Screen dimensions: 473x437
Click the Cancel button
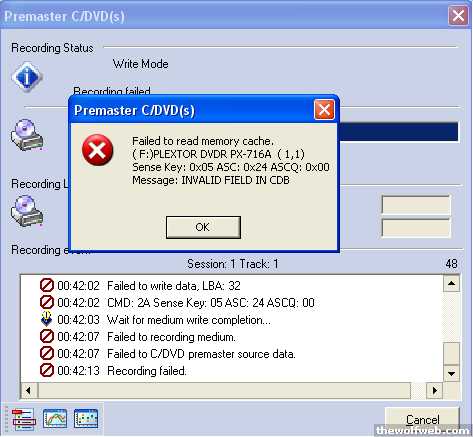pyautogui.click(x=423, y=420)
